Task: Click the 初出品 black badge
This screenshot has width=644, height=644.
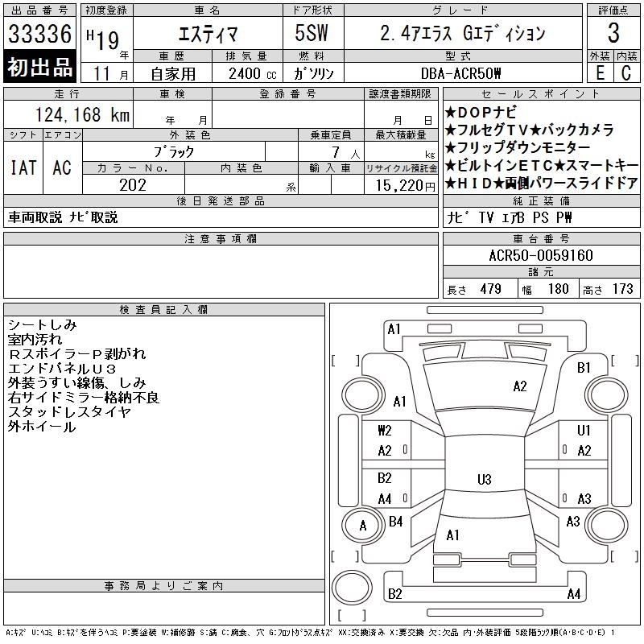Action: [x=40, y=68]
